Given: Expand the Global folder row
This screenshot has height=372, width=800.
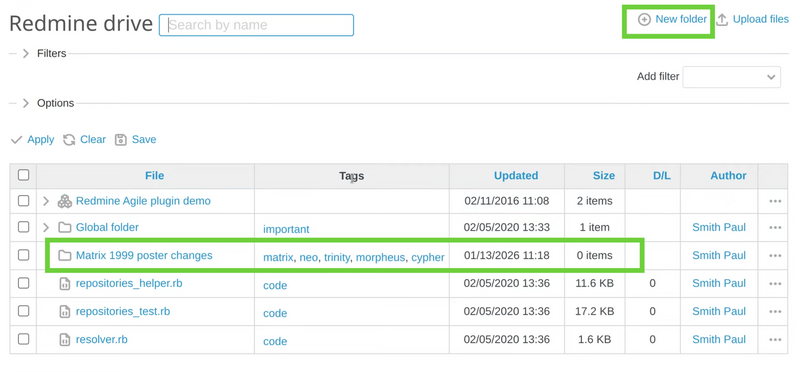Looking at the screenshot, I should coord(46,227).
